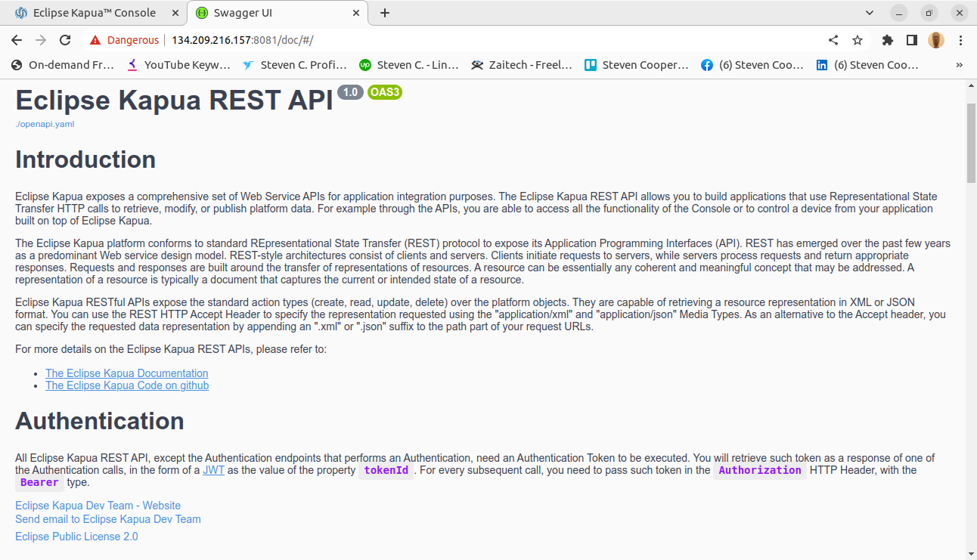Screen dimensions: 977x560
Task: Follow the JWT link
Action: point(213,470)
